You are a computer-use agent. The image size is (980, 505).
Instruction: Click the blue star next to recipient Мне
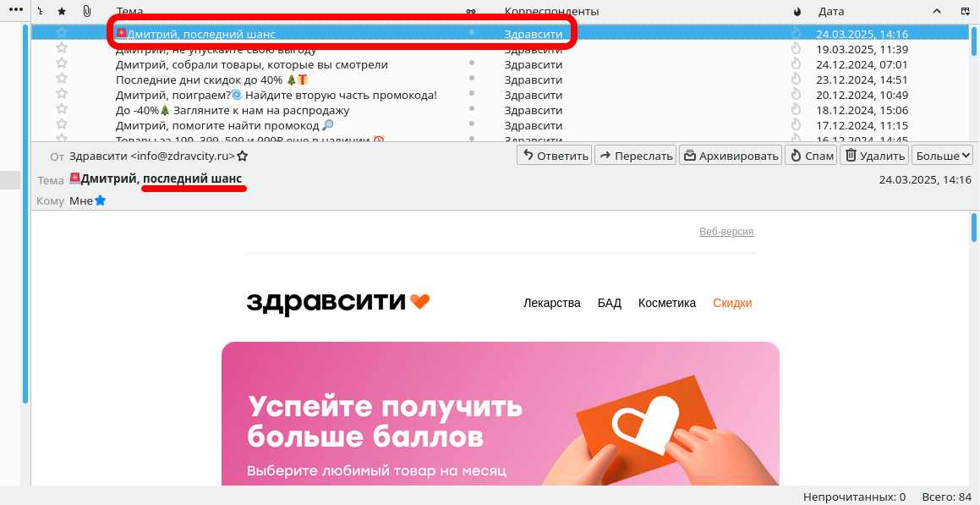click(100, 200)
